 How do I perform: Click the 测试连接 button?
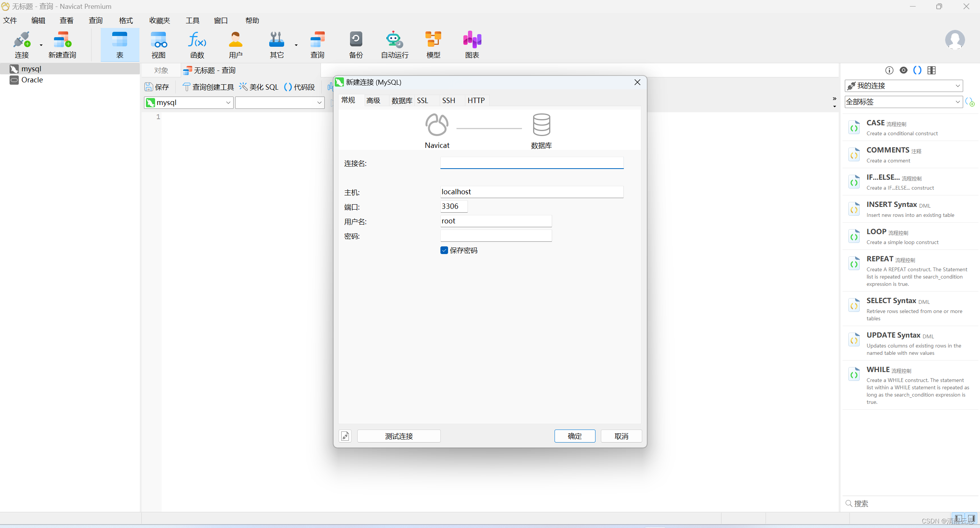[x=399, y=436]
